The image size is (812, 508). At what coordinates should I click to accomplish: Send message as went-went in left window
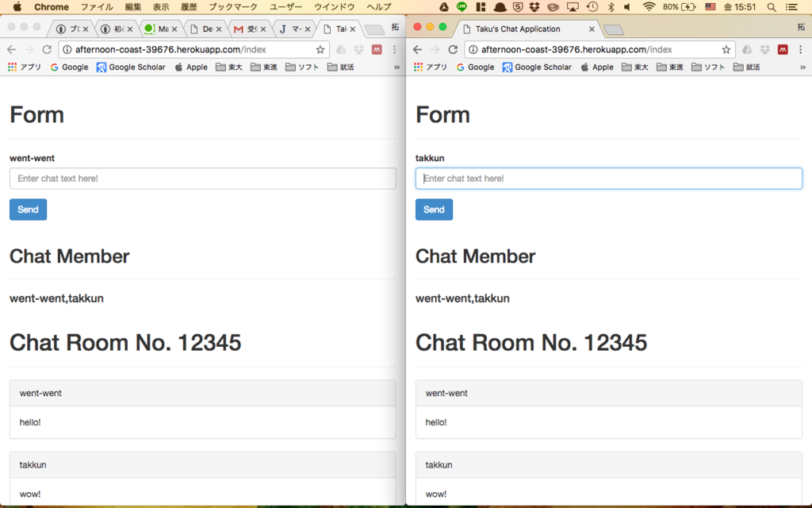[x=28, y=210]
